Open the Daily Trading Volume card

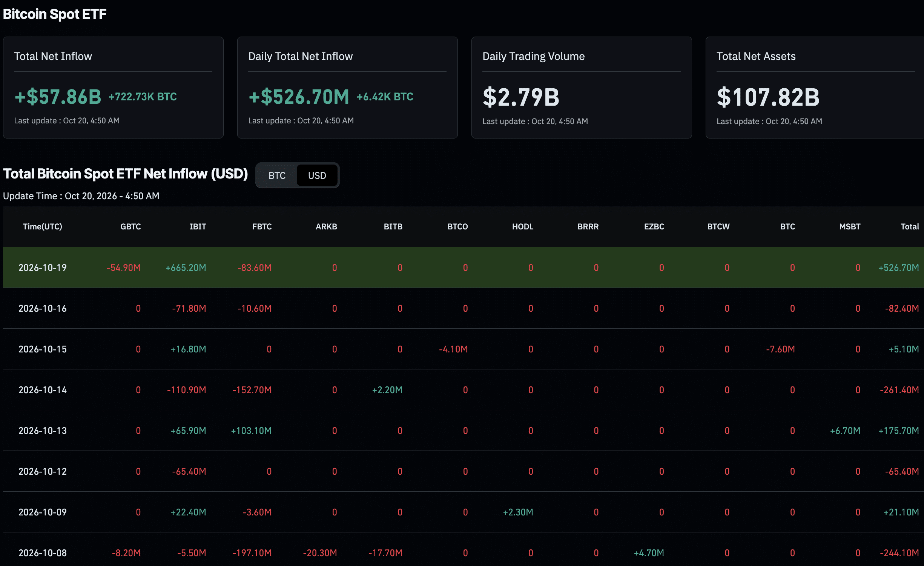tap(582, 88)
